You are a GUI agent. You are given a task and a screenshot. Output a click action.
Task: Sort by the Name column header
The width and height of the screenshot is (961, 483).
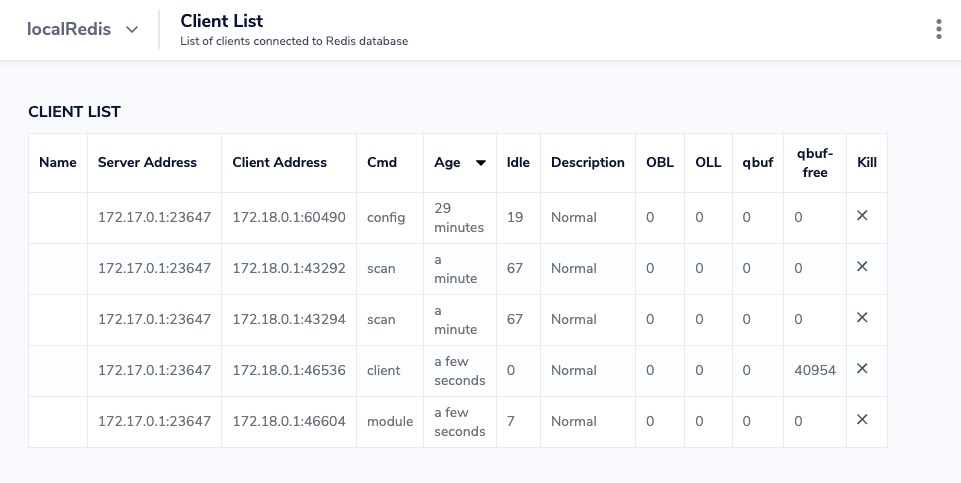[x=58, y=162]
